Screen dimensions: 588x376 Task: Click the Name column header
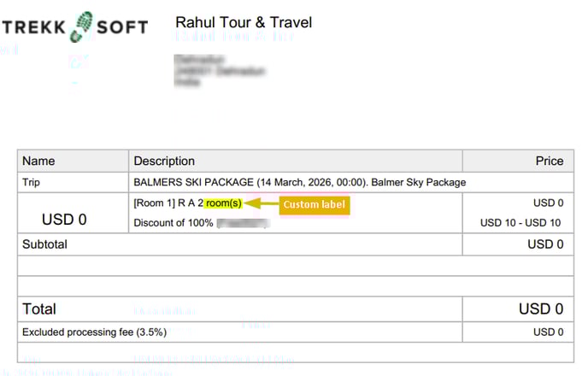[38, 161]
